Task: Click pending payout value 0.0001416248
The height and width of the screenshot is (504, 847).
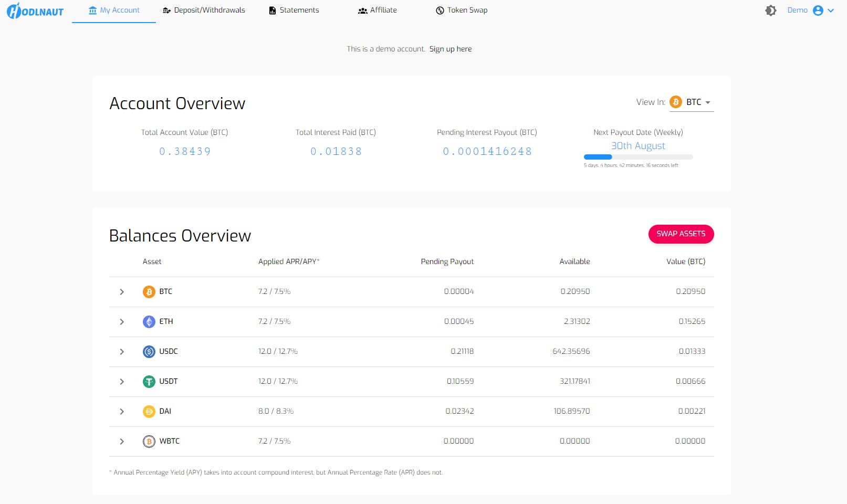Action: coord(487,152)
